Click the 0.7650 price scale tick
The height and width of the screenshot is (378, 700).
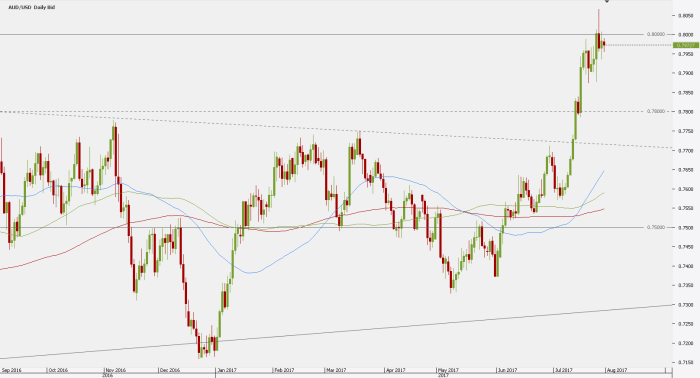[686, 170]
